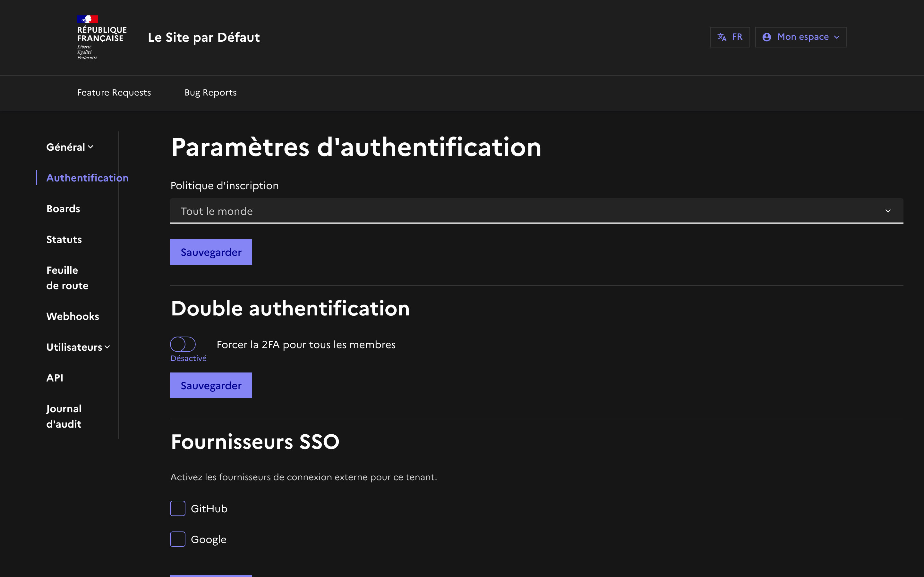Click the République Française logo

coord(89,37)
